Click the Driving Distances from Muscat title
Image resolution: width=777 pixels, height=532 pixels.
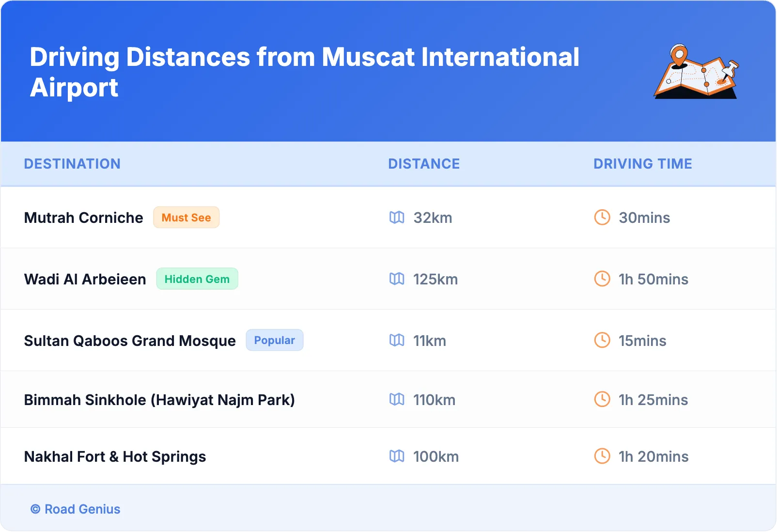tap(305, 72)
